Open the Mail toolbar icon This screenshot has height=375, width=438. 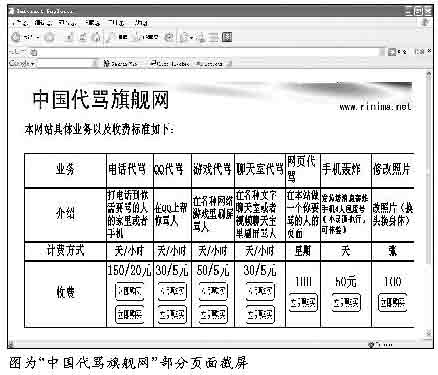pyautogui.click(x=184, y=37)
